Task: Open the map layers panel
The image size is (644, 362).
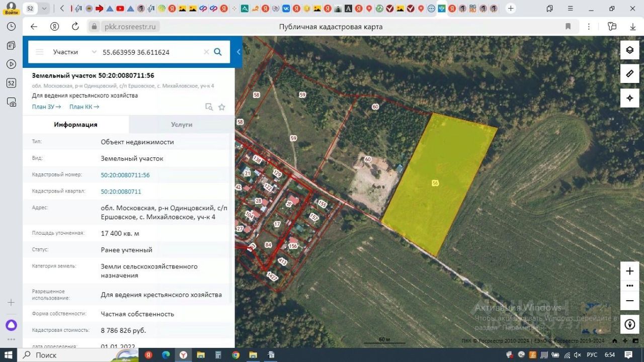Action: click(x=629, y=50)
